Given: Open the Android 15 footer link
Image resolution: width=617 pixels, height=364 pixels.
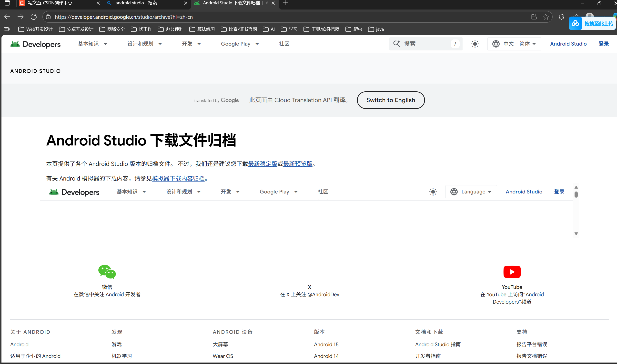Looking at the screenshot, I should (326, 344).
